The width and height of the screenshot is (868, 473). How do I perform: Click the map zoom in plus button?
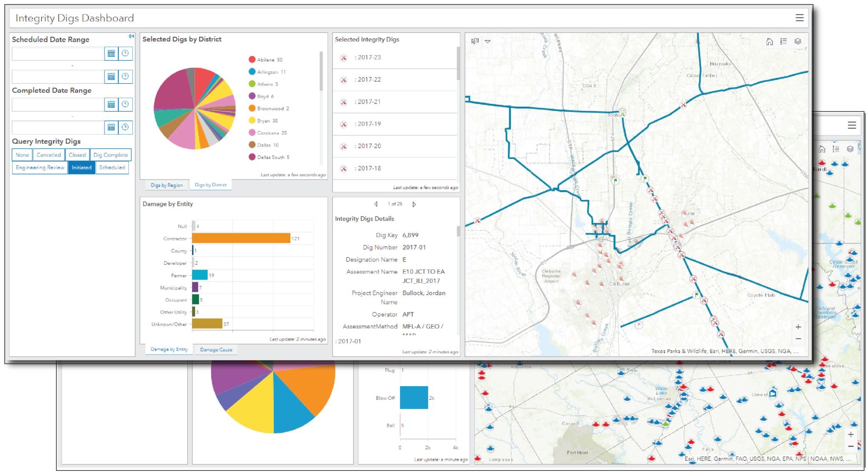coord(798,327)
